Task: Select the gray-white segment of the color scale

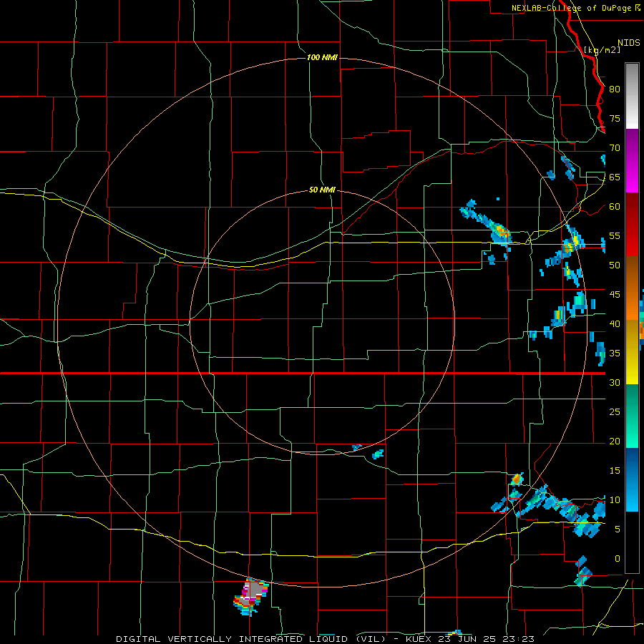Action: (x=632, y=96)
